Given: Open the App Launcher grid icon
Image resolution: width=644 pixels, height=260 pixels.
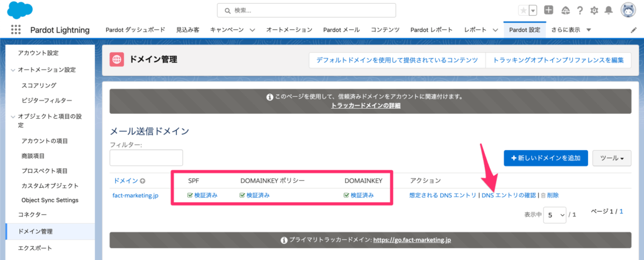Looking at the screenshot, I should coord(16,30).
